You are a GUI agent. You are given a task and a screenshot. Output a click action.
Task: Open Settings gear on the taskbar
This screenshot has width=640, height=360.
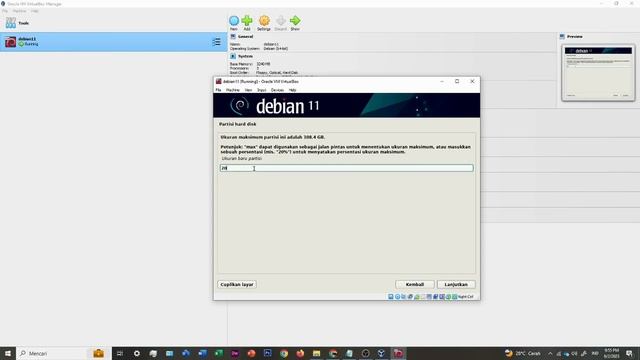pos(137,353)
